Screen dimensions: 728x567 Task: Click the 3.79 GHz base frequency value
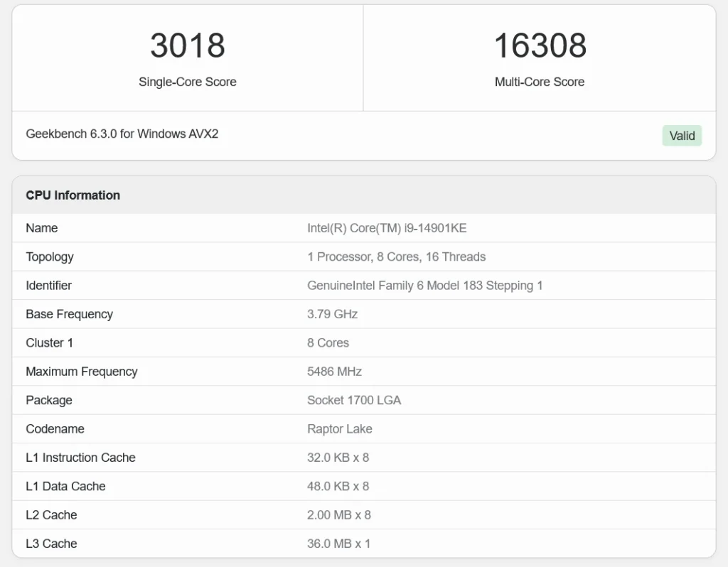click(332, 314)
